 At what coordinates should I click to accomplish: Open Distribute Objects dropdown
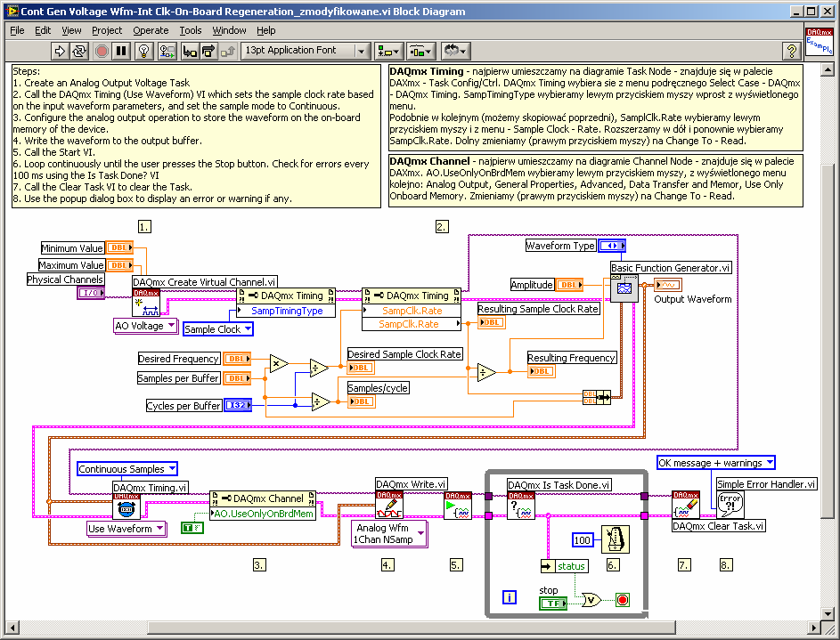coord(421,52)
